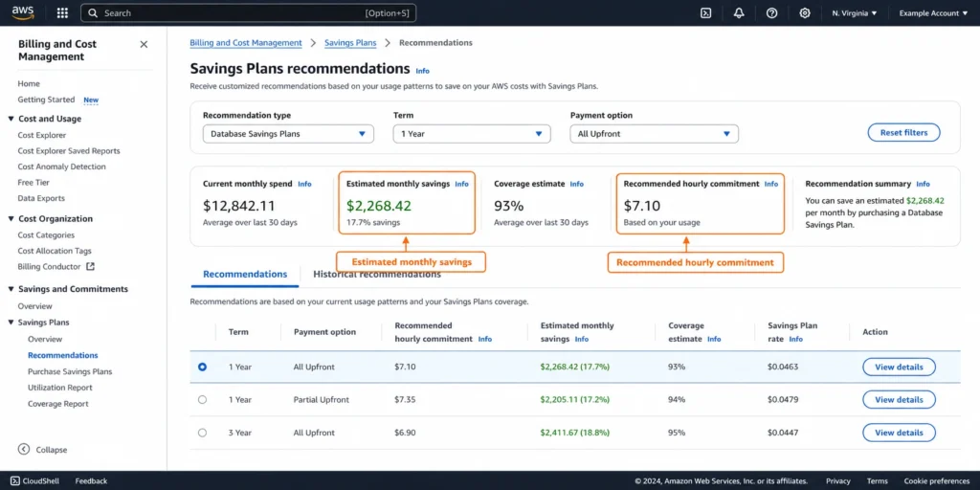Click Info link beside page title
Screen dimensions: 980x490
(422, 71)
